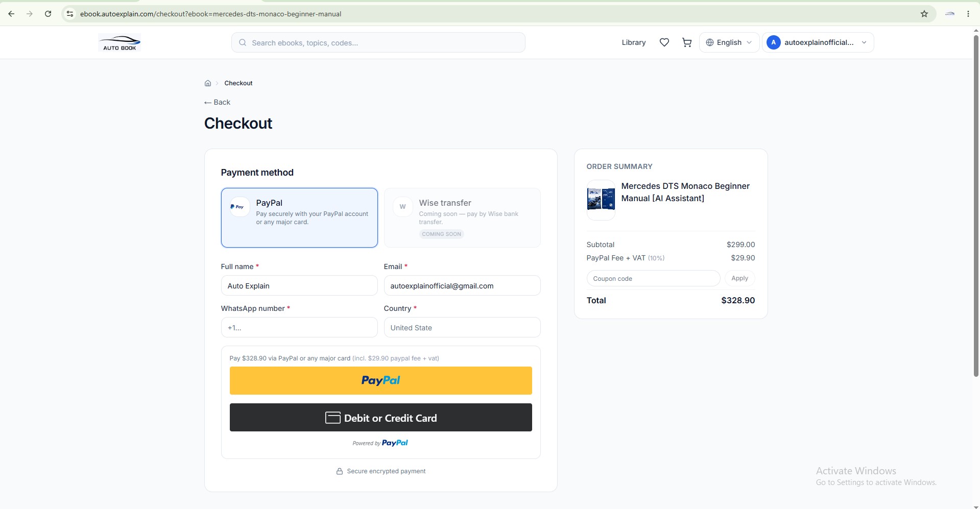Click the Back link
This screenshot has width=980, height=509.
pos(218,102)
